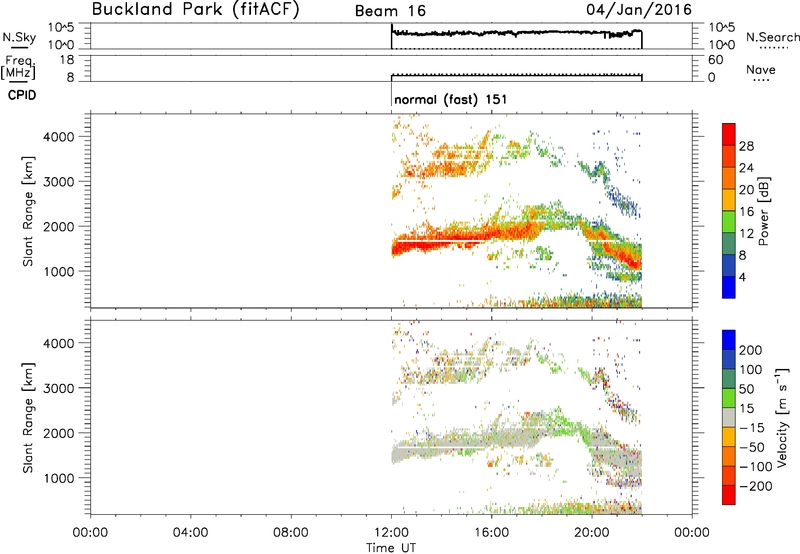
Task: Click the '12:00' time axis label
Action: [x=391, y=533]
